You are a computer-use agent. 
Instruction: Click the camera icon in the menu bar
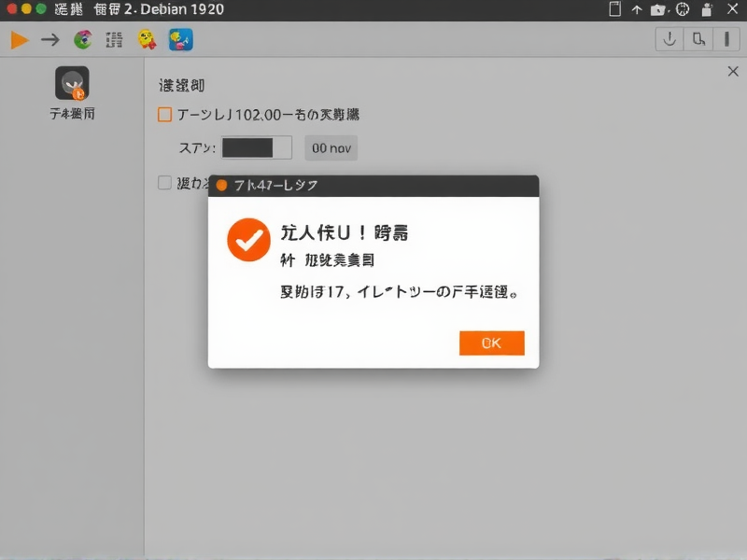click(x=659, y=9)
